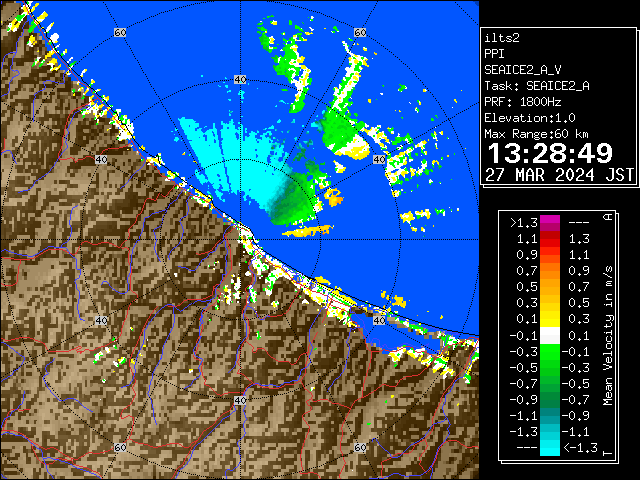The height and width of the screenshot is (480, 640).
Task: Click the '60' range ring label in the northwest
Action: pyautogui.click(x=120, y=32)
